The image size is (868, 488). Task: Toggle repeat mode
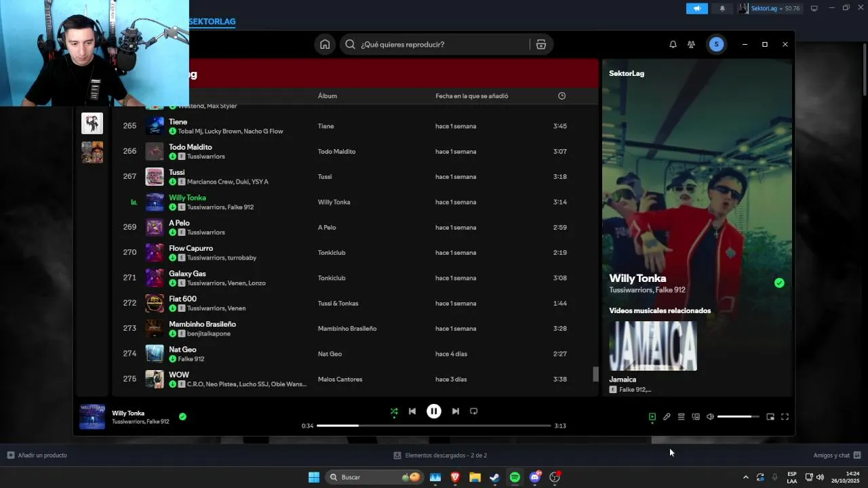[474, 411]
